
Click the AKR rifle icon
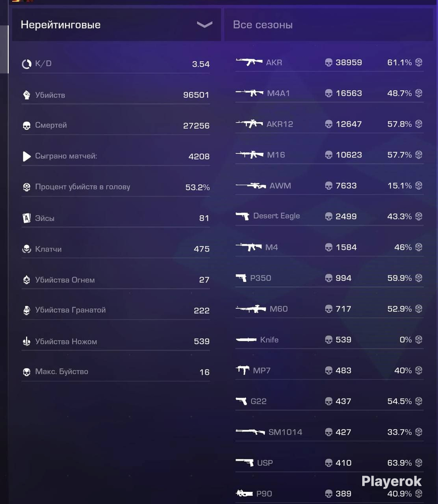pos(249,62)
